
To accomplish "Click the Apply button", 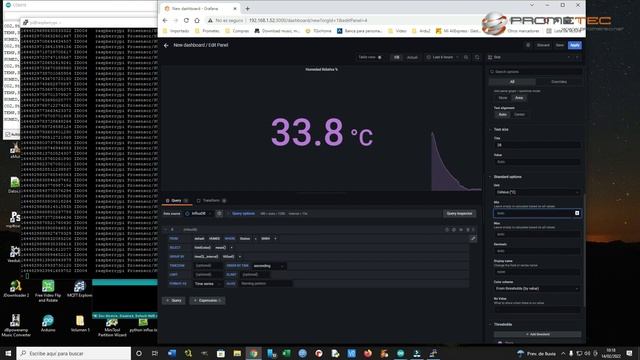I will coord(575,45).
